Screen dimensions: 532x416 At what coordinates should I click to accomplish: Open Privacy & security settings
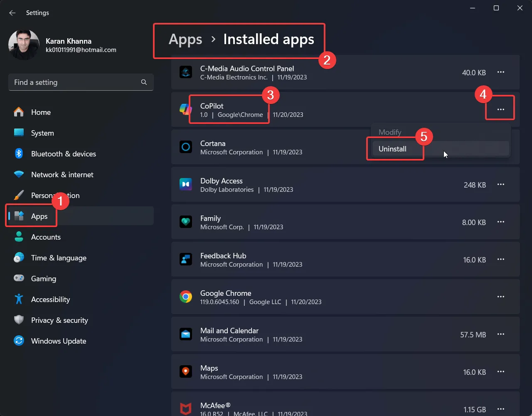pos(81,320)
